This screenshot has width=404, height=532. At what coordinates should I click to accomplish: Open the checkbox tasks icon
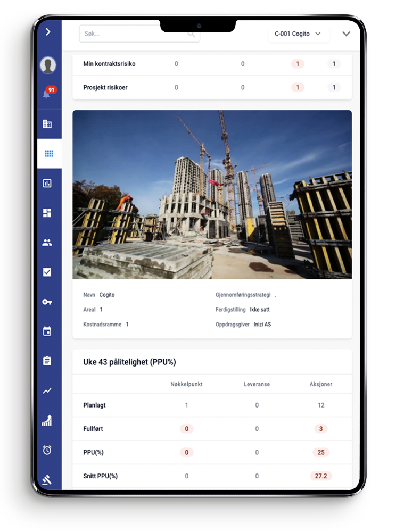47,272
